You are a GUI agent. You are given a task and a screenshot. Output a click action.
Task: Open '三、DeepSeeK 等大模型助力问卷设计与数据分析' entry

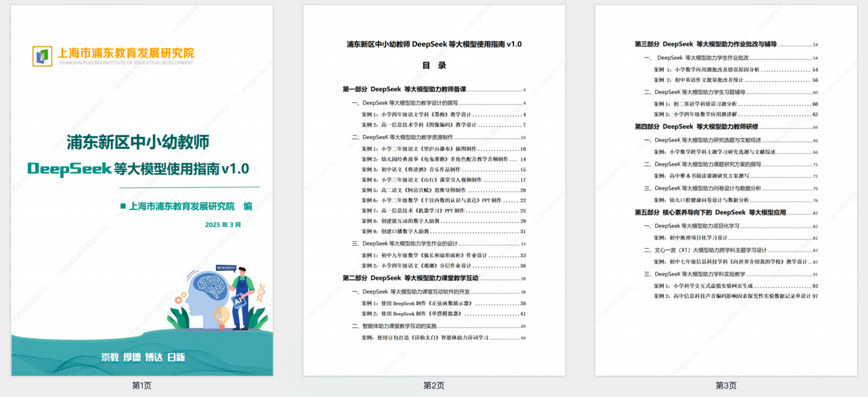click(x=731, y=188)
